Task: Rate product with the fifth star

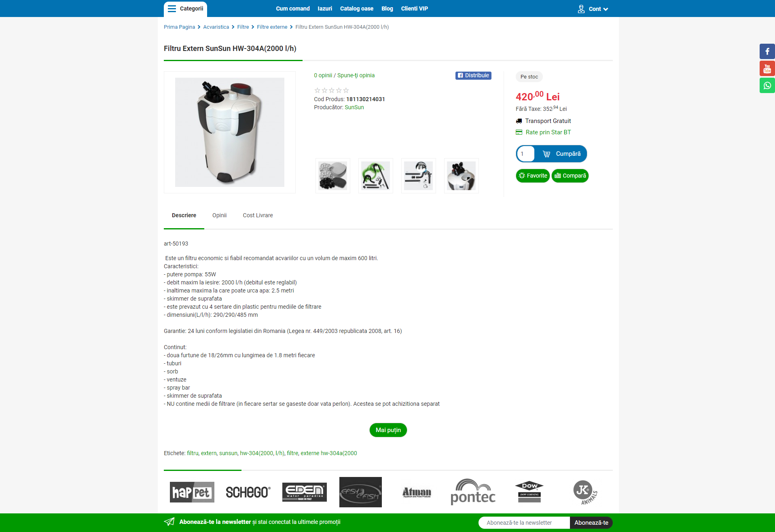Action: (346, 90)
